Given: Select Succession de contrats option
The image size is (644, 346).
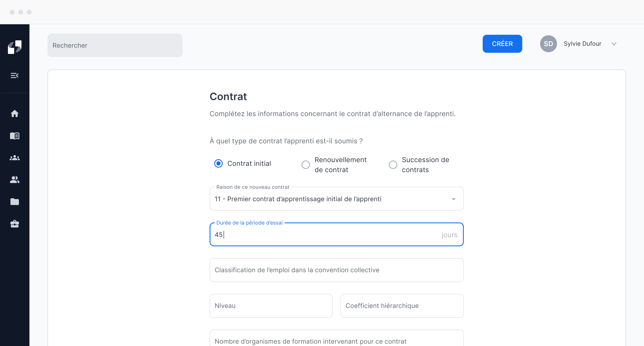Looking at the screenshot, I should [x=393, y=165].
